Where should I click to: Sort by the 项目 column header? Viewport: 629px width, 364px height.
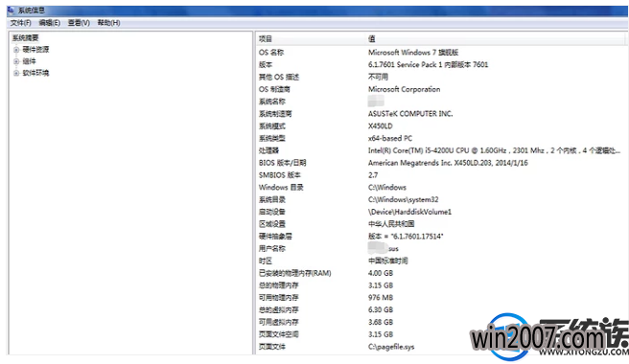pyautogui.click(x=310, y=39)
